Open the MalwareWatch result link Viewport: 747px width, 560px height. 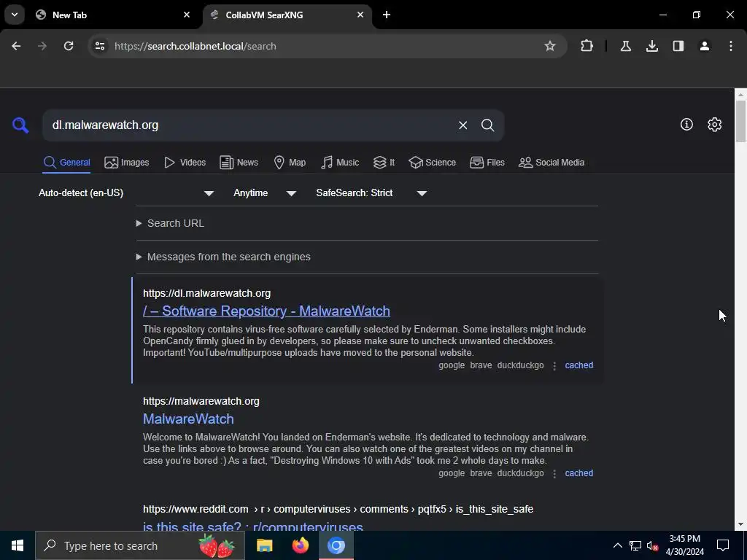pos(188,419)
